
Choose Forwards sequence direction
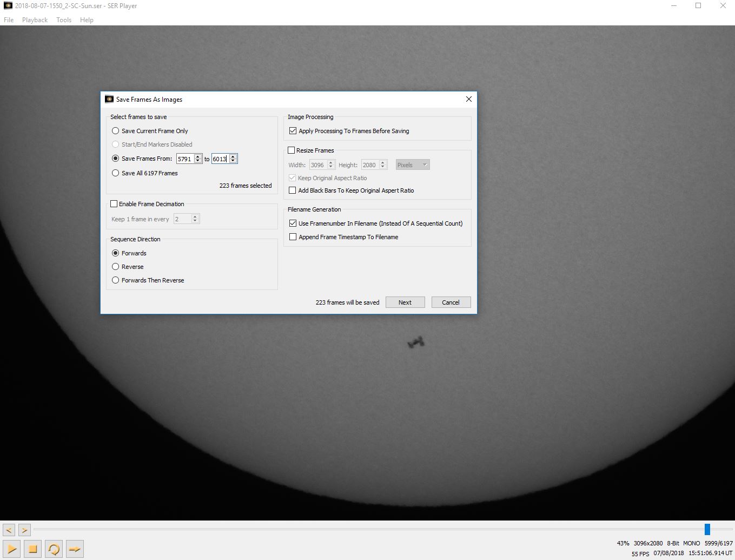click(x=129, y=253)
